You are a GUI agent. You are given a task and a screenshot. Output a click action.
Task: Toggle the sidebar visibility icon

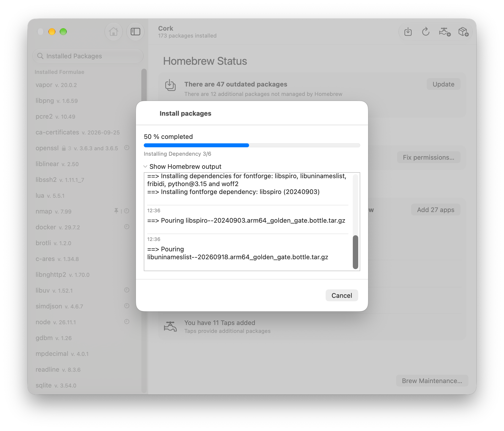pos(135,32)
